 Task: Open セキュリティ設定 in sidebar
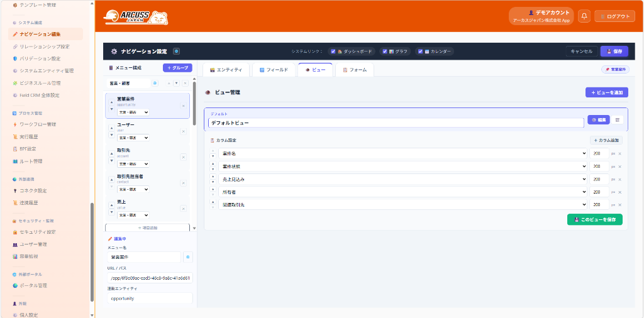click(x=38, y=232)
